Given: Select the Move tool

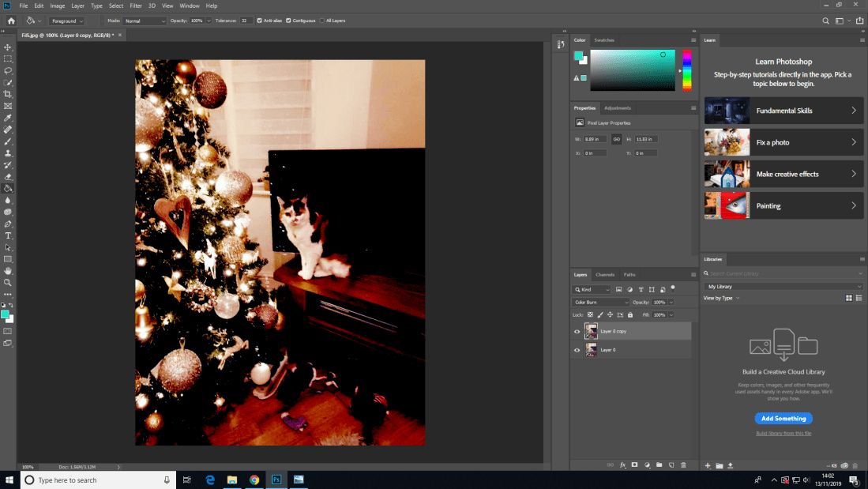Looking at the screenshot, I should click(8, 47).
